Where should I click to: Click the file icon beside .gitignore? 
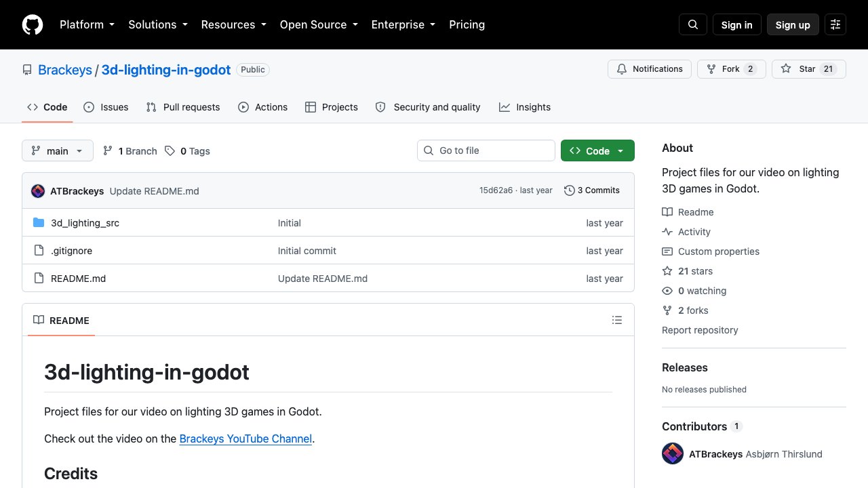(x=39, y=251)
